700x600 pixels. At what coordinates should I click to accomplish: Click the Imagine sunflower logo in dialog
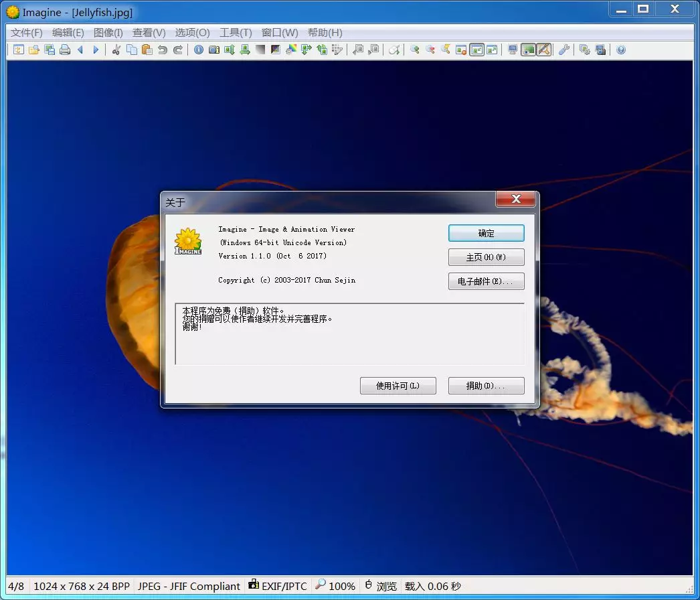(188, 242)
